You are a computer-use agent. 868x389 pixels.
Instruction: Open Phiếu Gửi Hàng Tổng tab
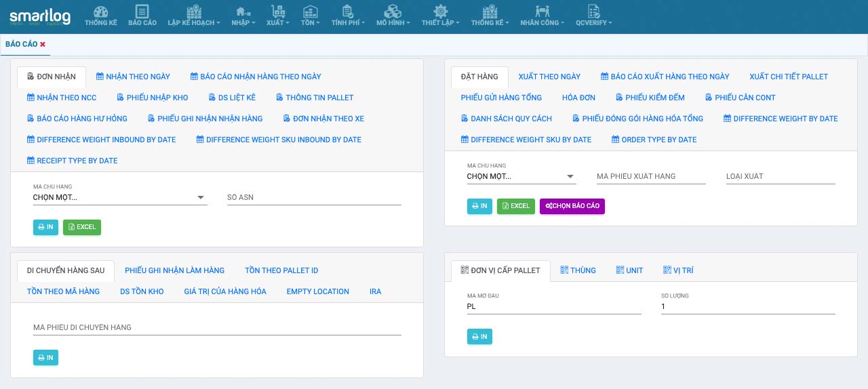[501, 98]
